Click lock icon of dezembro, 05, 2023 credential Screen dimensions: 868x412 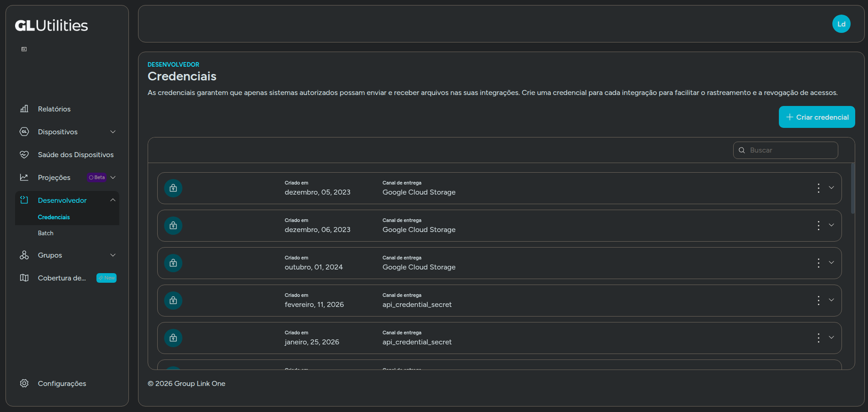point(173,188)
